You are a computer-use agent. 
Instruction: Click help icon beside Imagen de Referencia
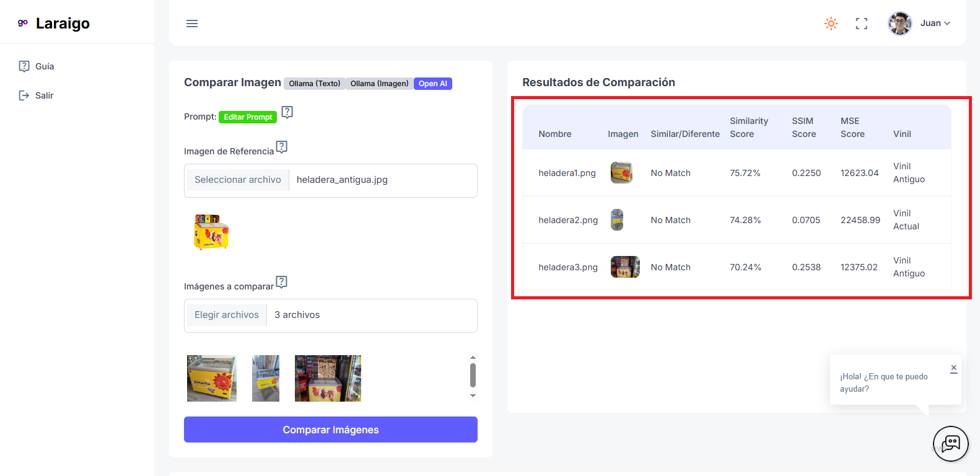click(x=282, y=147)
